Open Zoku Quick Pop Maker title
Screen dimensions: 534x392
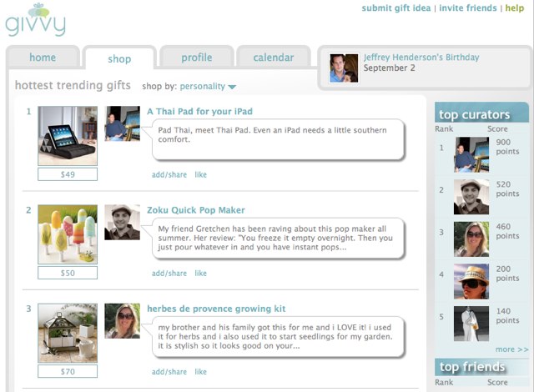point(196,210)
